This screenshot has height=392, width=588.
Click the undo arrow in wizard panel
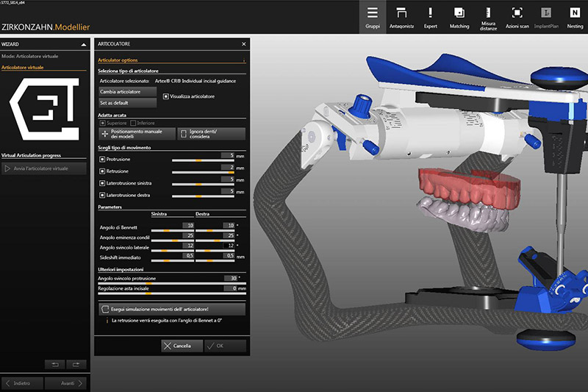point(55,364)
